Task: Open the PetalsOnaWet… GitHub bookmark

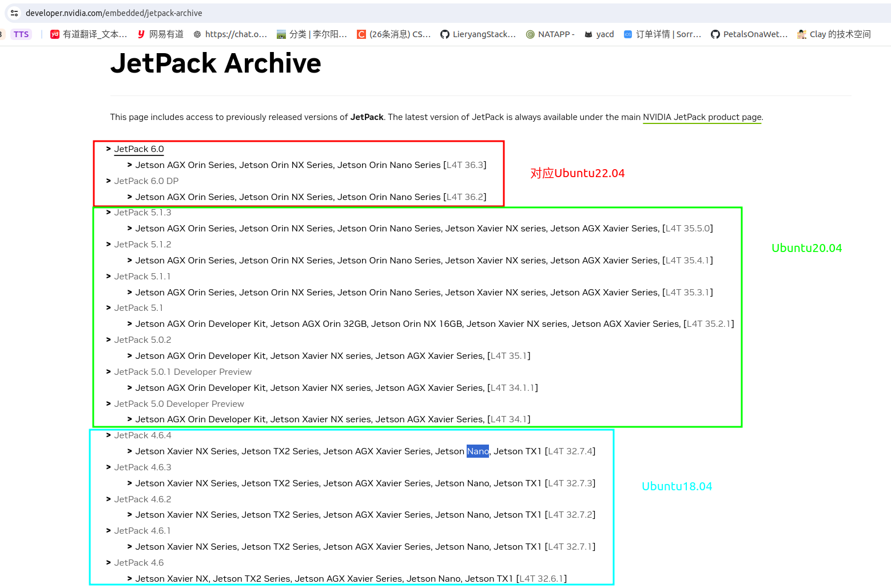Action: [749, 34]
